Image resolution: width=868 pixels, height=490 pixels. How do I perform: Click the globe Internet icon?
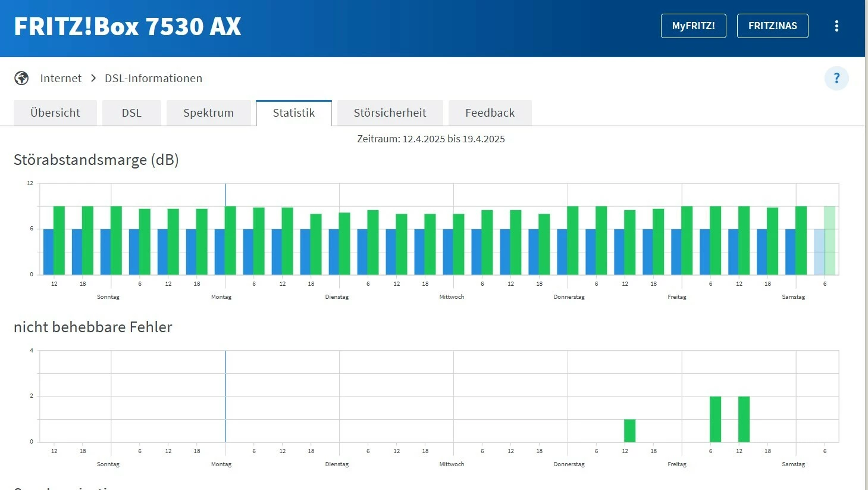tap(21, 78)
